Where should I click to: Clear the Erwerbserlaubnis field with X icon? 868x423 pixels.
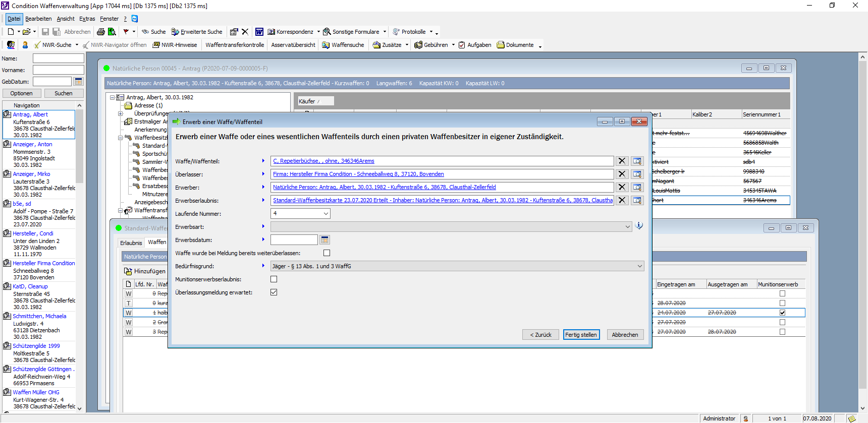pos(622,200)
